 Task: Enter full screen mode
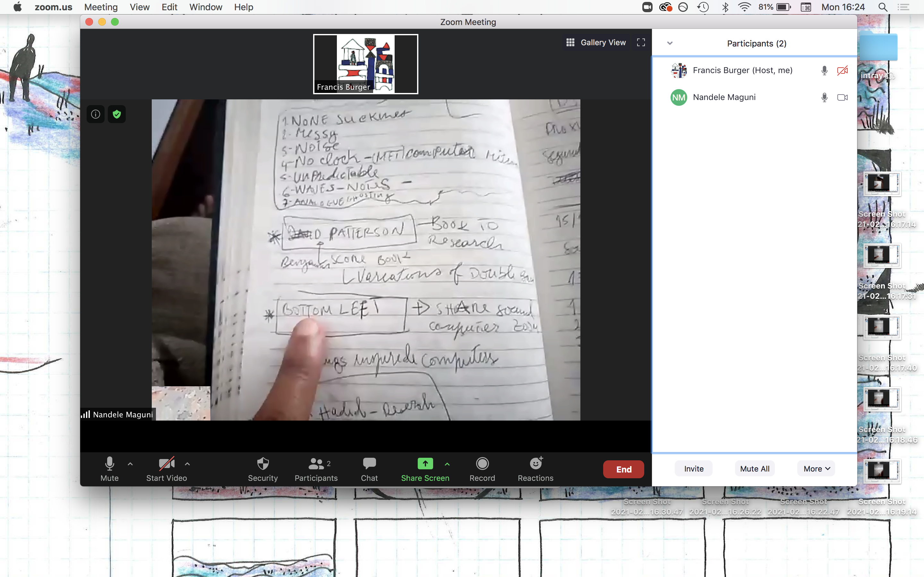point(641,42)
